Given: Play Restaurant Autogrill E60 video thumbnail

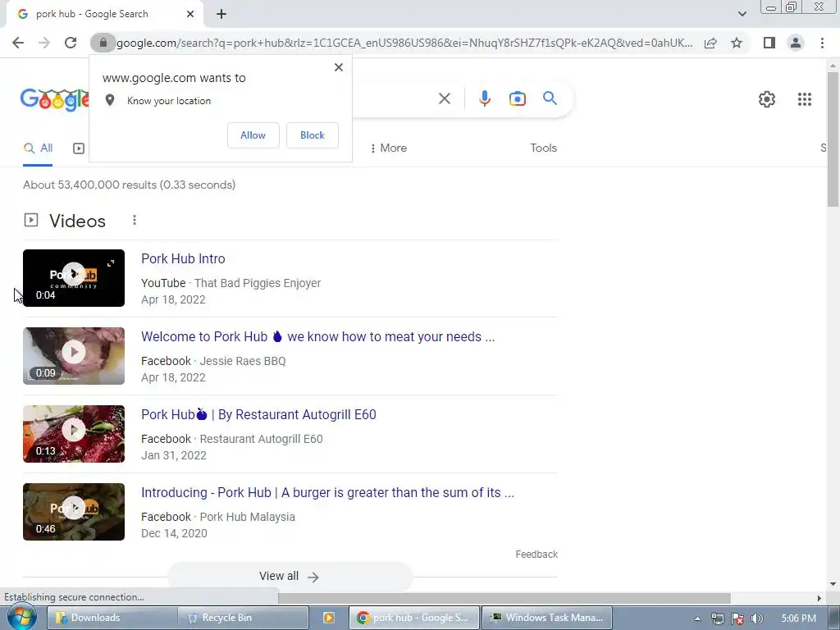Looking at the screenshot, I should (x=74, y=434).
